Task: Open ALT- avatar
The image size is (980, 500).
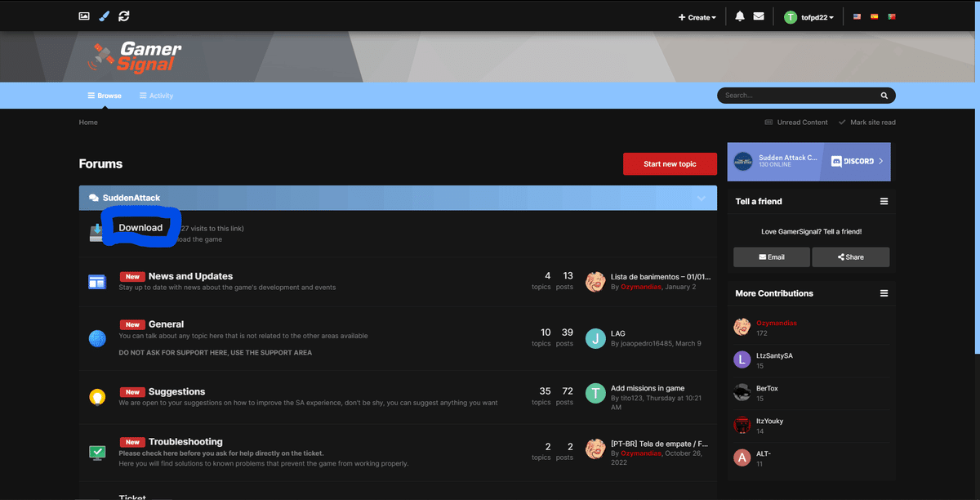Action: pyautogui.click(x=742, y=458)
